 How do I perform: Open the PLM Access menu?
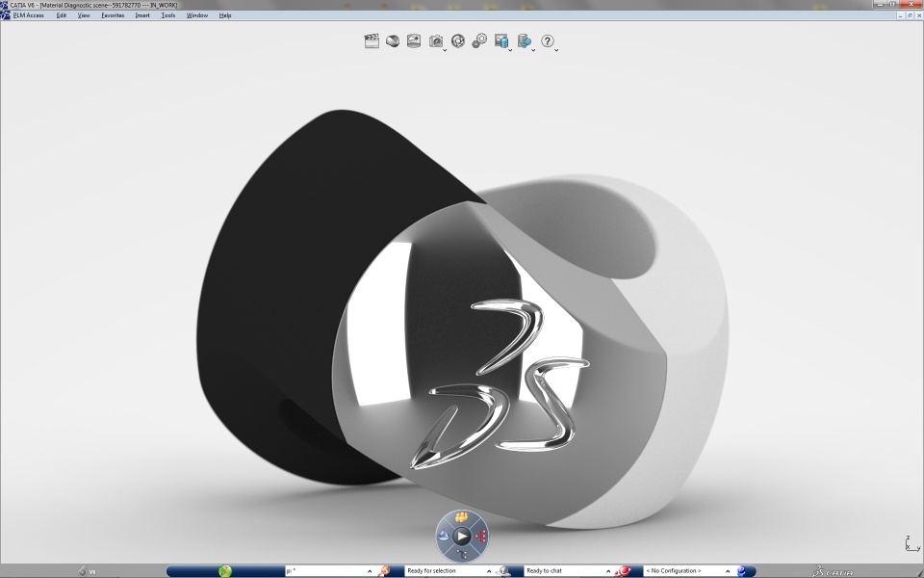(x=28, y=15)
